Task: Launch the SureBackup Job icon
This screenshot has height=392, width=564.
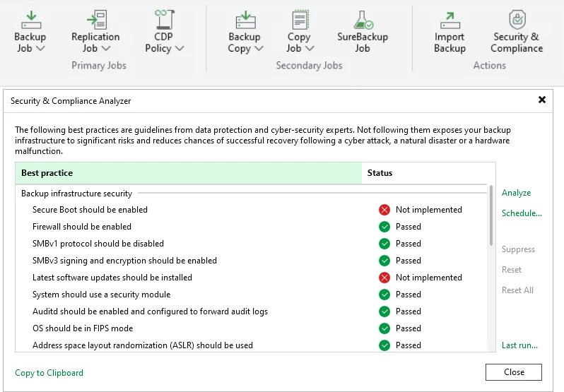Action: pyautogui.click(x=363, y=19)
